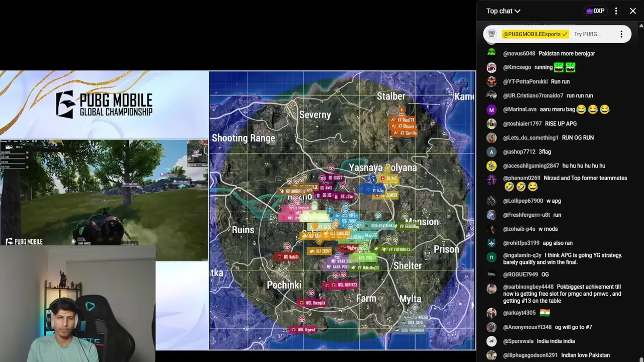Open the Top chat dropdown
Viewport: 644px width, 362px height.
click(503, 11)
